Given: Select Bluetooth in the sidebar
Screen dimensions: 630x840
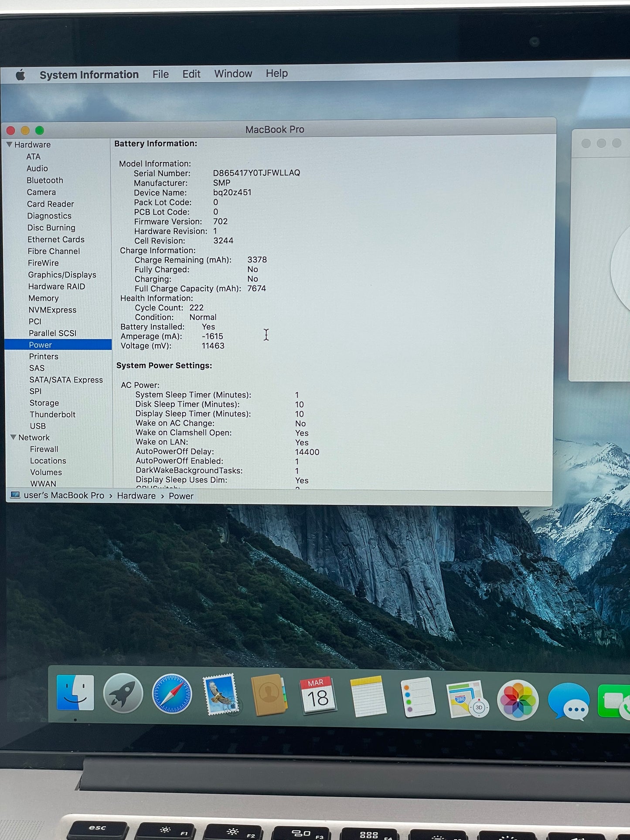Looking at the screenshot, I should [44, 180].
